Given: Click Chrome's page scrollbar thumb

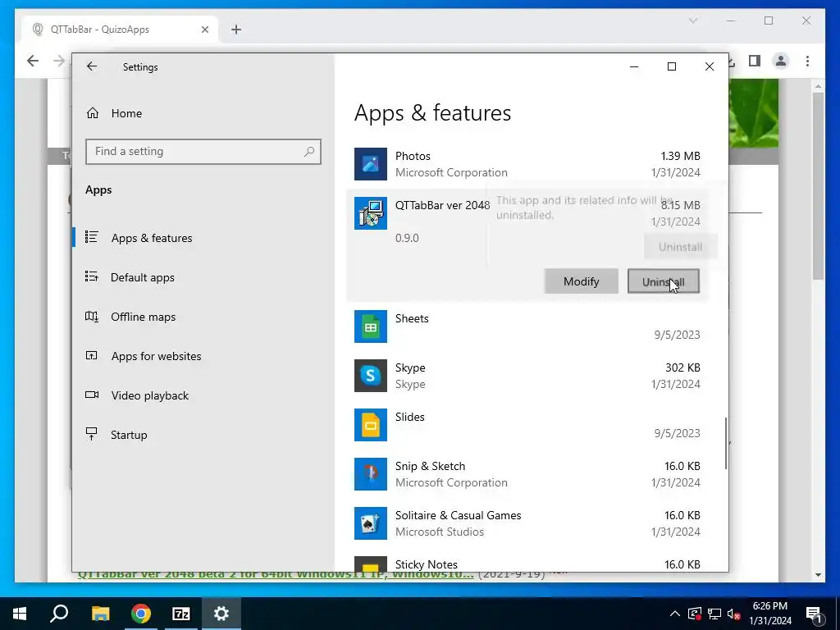Looking at the screenshot, I should coord(818,185).
